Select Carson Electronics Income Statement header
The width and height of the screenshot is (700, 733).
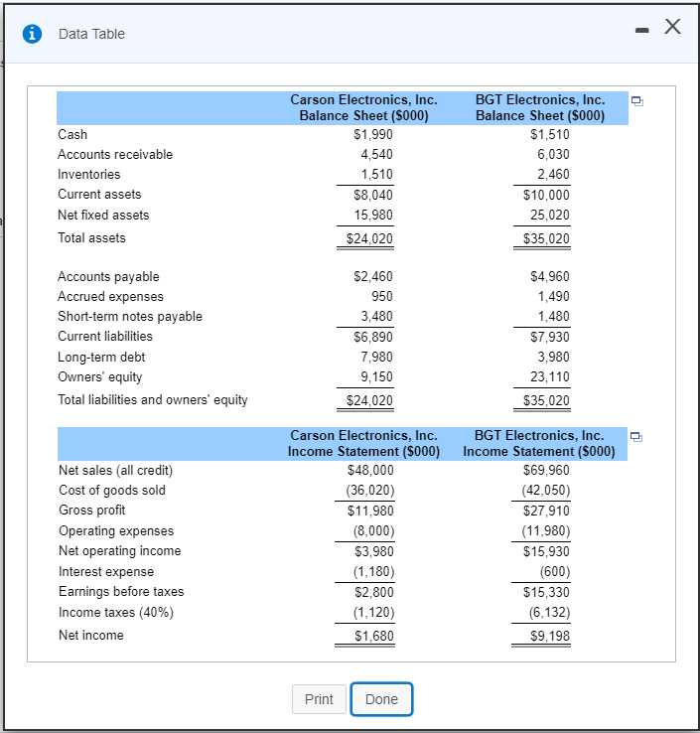(x=364, y=444)
